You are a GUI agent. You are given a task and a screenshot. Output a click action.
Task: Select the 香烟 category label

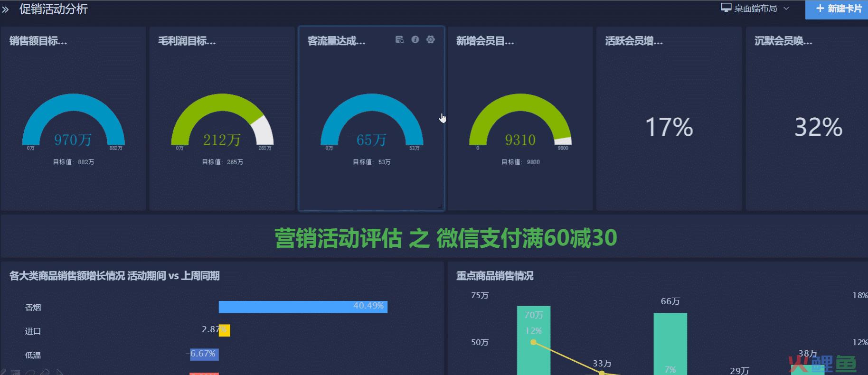[33, 308]
